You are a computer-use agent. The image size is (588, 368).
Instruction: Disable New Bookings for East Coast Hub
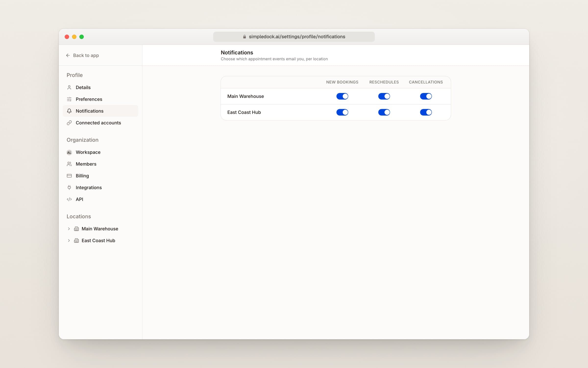pyautogui.click(x=342, y=112)
